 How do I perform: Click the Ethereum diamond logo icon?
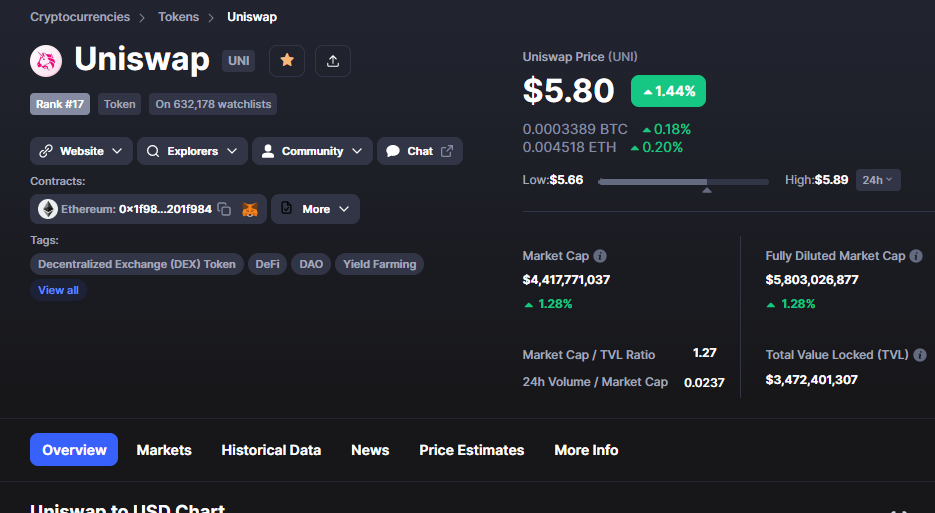48,209
